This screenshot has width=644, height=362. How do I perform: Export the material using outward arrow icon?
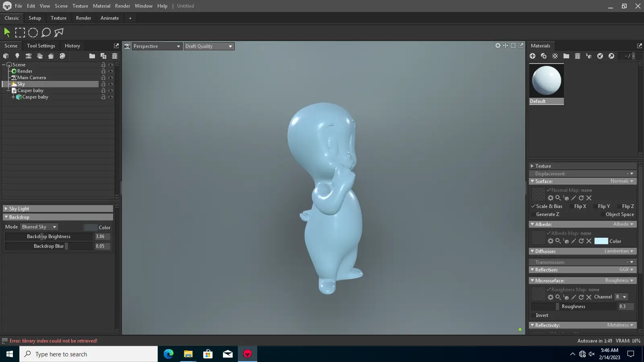611,56
